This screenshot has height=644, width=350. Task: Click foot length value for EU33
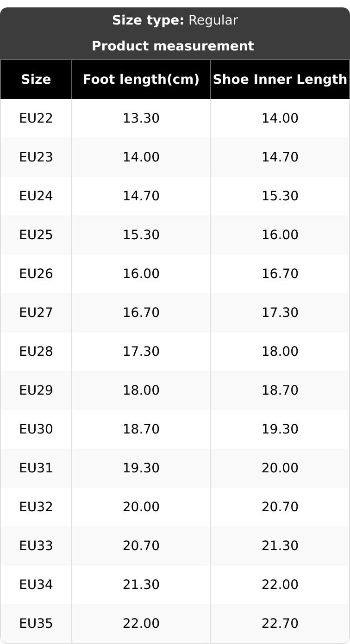pyautogui.click(x=141, y=546)
